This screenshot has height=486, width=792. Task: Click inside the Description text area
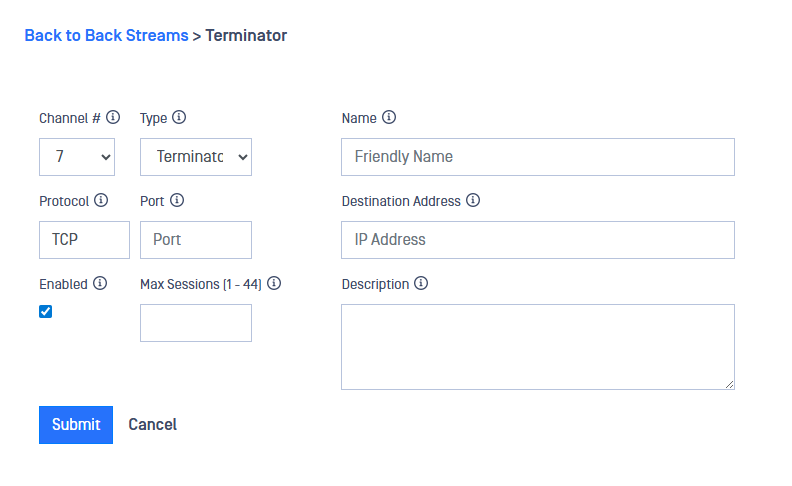(538, 346)
